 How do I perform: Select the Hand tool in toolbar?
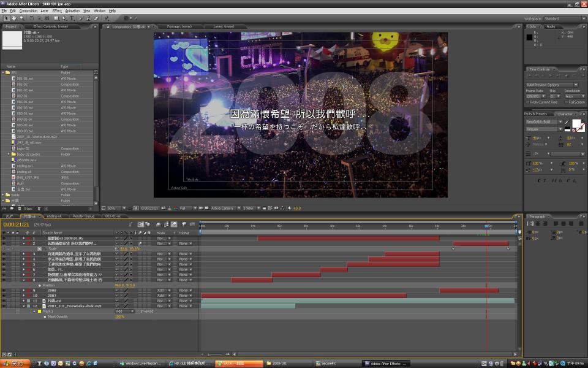[15, 18]
